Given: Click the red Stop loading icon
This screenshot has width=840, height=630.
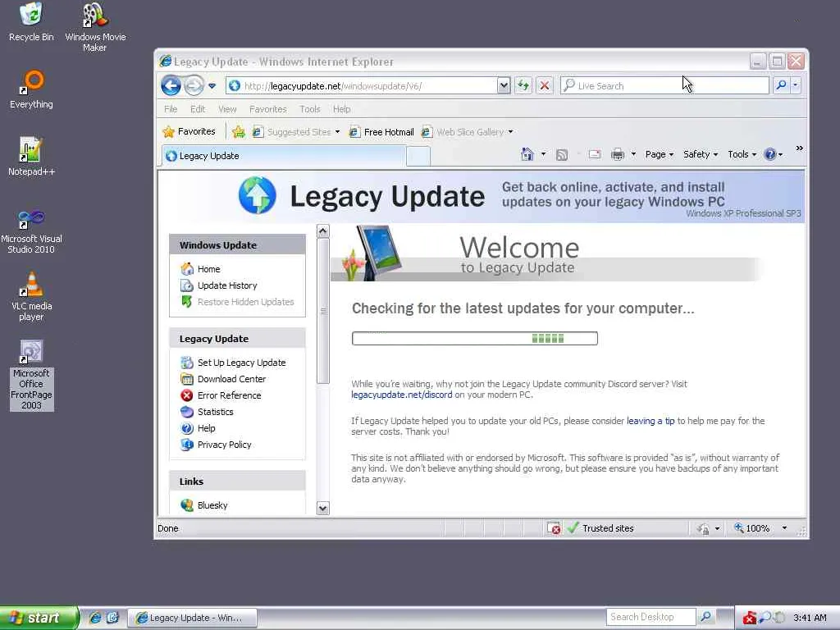Looking at the screenshot, I should (x=545, y=85).
